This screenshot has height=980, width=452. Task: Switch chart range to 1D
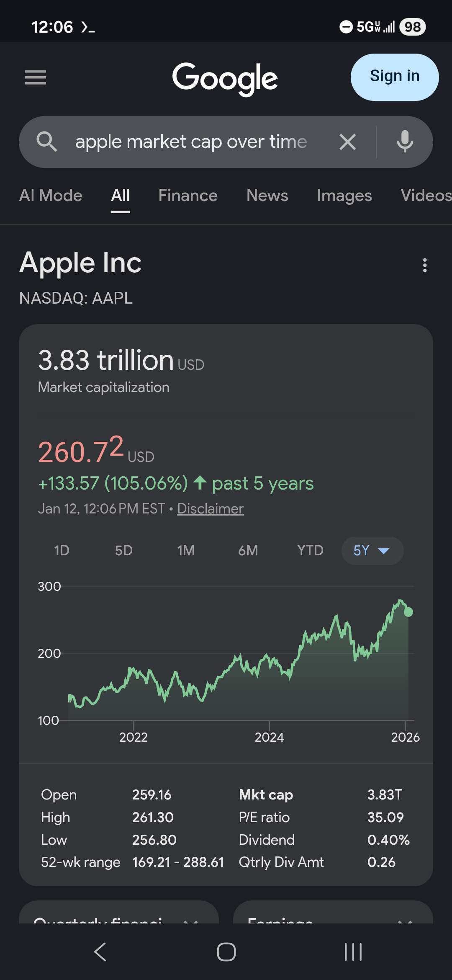coord(62,550)
